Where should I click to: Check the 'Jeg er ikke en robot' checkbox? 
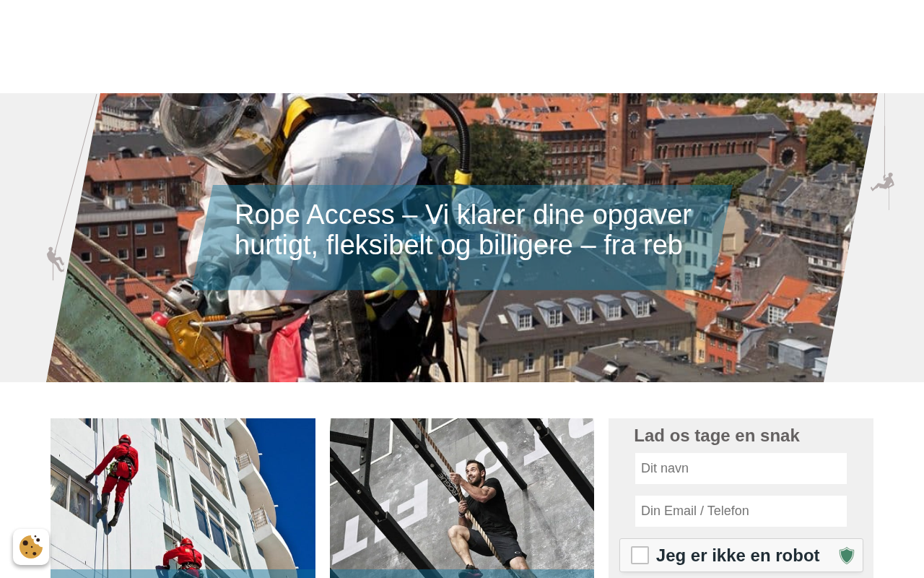pos(640,555)
